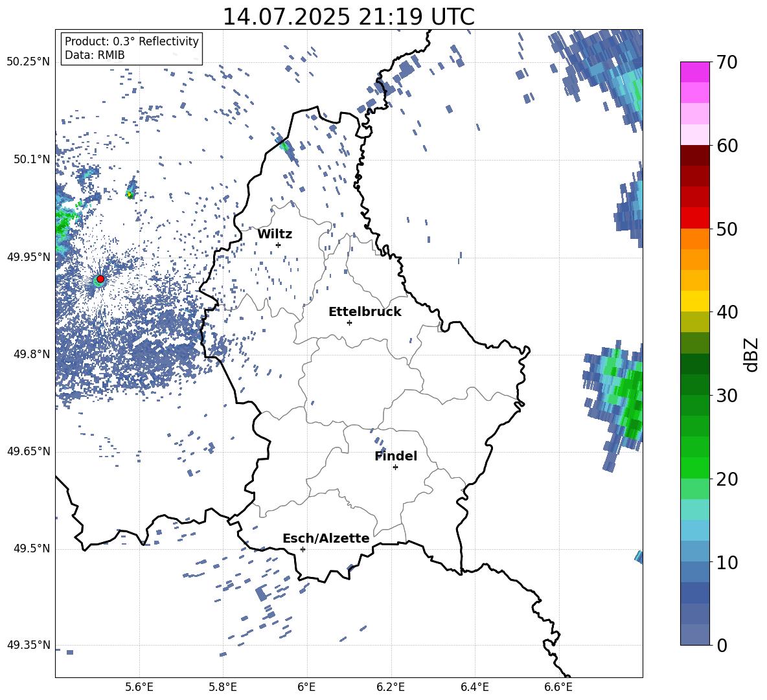767x700 pixels.
Task: Click the latitude label 49.35°N
Action: pos(29,645)
